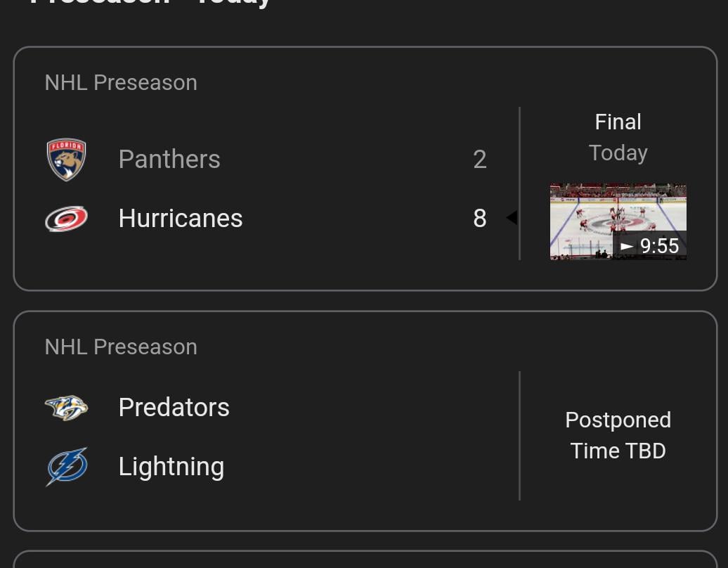Viewport: 728px width, 568px height.
Task: Select the Hurricanes team name
Action: click(x=181, y=219)
